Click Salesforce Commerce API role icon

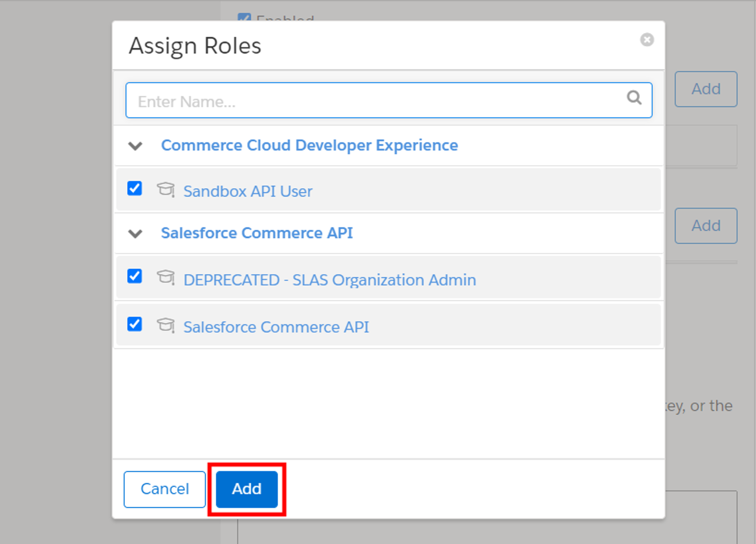click(x=166, y=325)
